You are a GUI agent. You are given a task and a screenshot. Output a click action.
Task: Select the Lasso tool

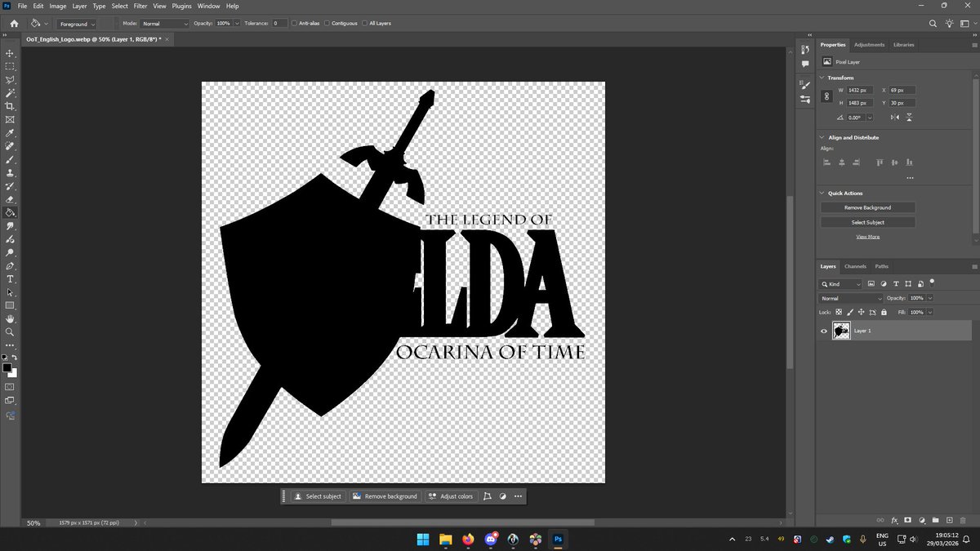[10, 80]
